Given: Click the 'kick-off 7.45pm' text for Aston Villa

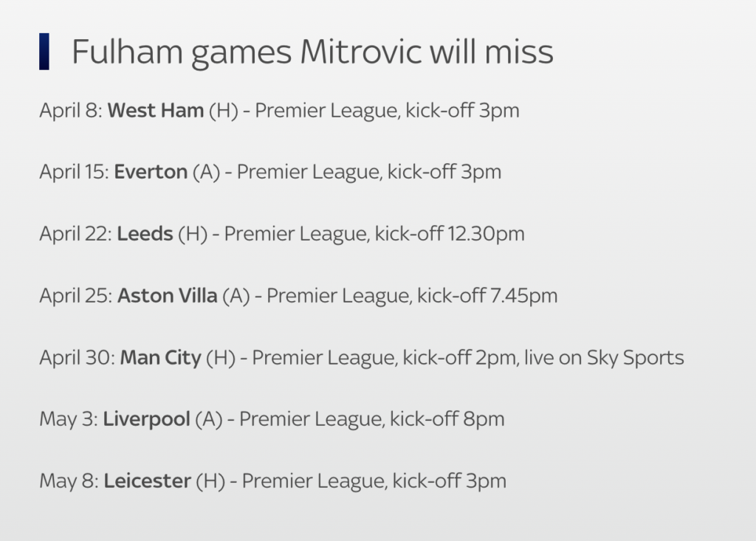Looking at the screenshot, I should pos(487,296).
